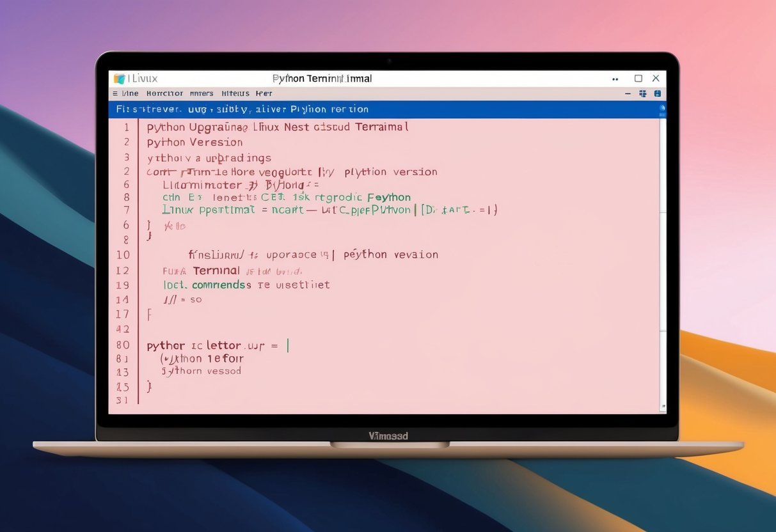Click the grid layout icon on the toolbar
This screenshot has height=532, width=776.
point(642,93)
